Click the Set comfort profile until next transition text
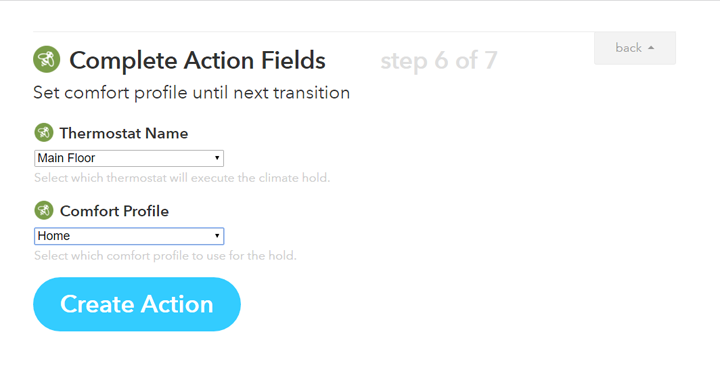 pos(191,93)
